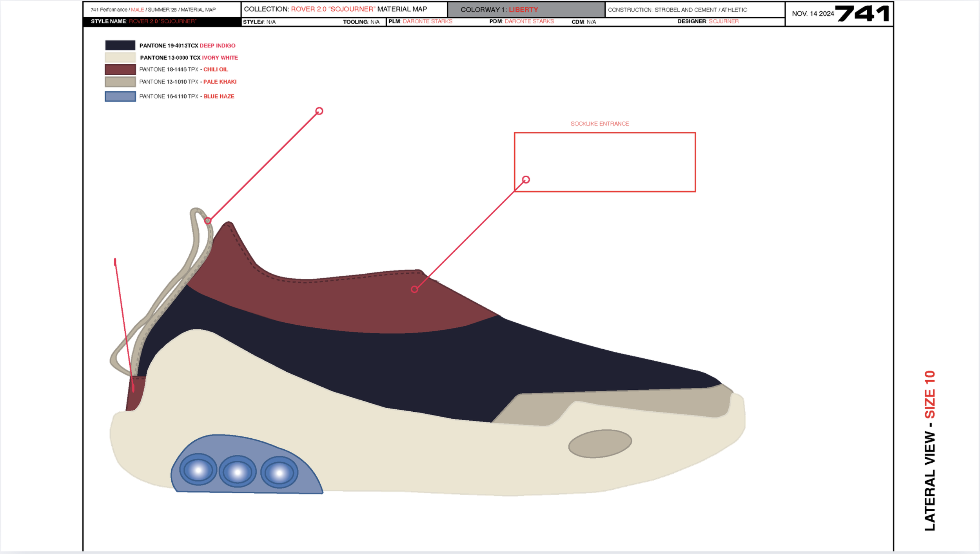Screen dimensions: 980x554
Task: Click the rightmost air bubble in heel unit
Action: point(279,473)
